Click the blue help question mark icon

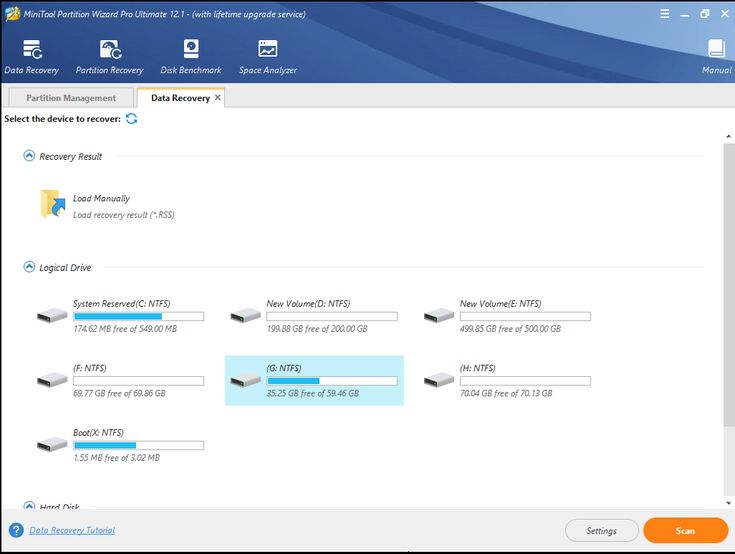(x=16, y=530)
